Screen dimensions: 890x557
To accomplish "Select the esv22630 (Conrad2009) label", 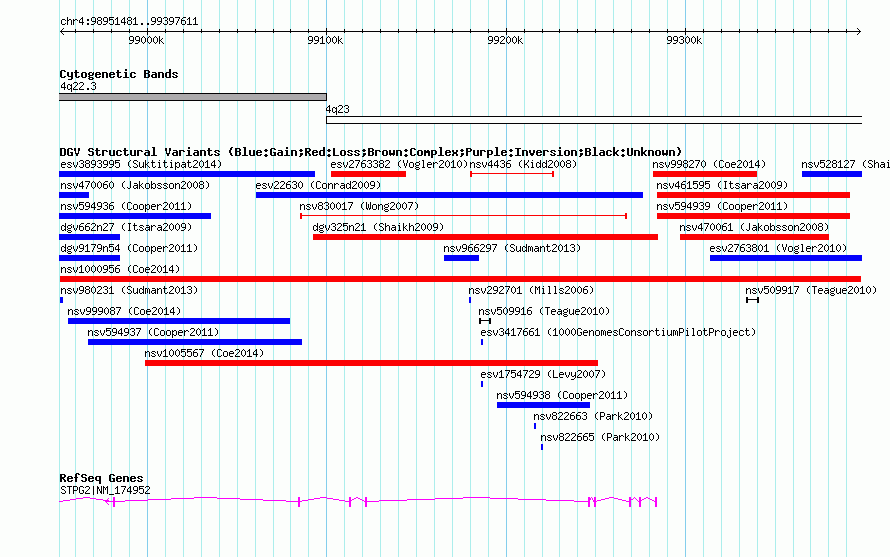I will click(x=318, y=185).
